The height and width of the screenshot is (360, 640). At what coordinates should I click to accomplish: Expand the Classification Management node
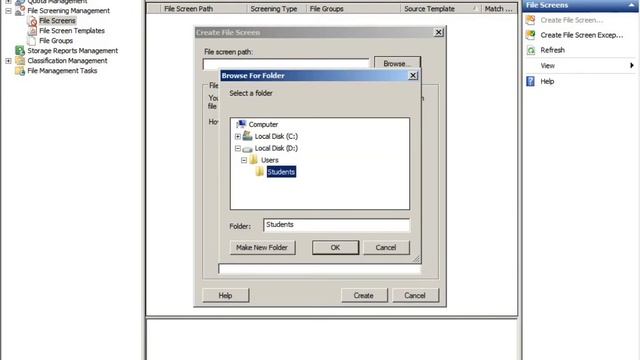tap(9, 61)
